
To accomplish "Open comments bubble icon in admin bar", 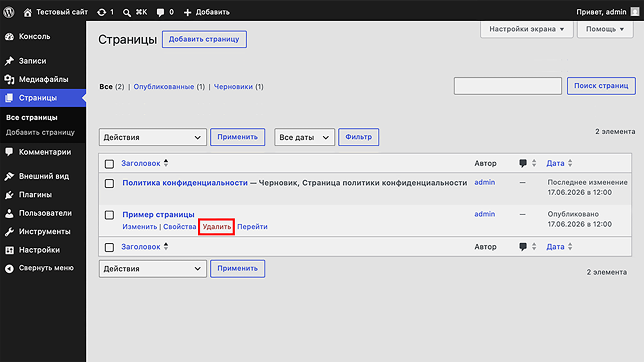I will pos(160,13).
